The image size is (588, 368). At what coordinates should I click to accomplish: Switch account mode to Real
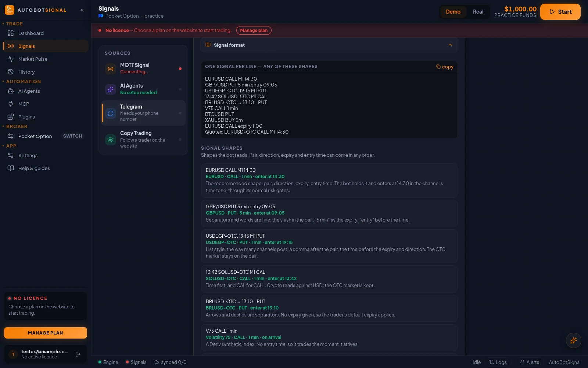coord(478,12)
